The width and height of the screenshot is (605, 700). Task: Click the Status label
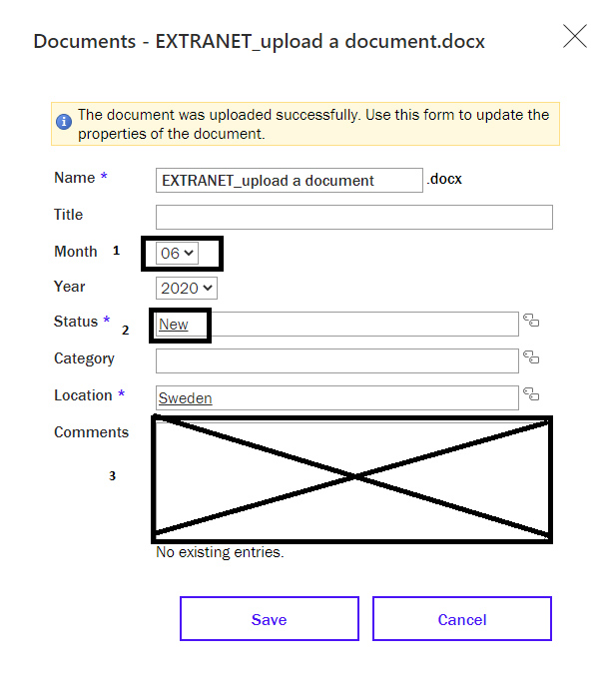76,322
